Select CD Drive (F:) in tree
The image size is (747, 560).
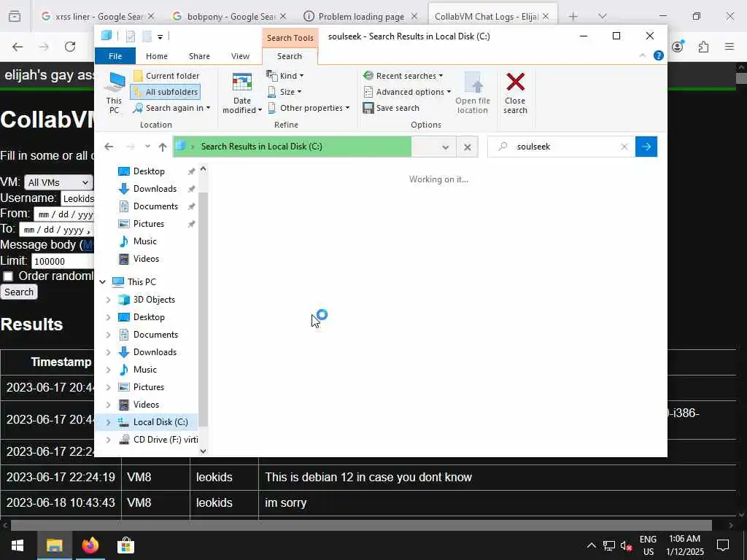pyautogui.click(x=166, y=440)
